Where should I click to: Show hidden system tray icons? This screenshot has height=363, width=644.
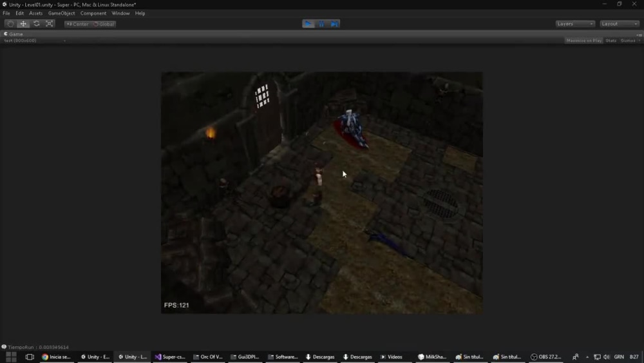pos(587,357)
